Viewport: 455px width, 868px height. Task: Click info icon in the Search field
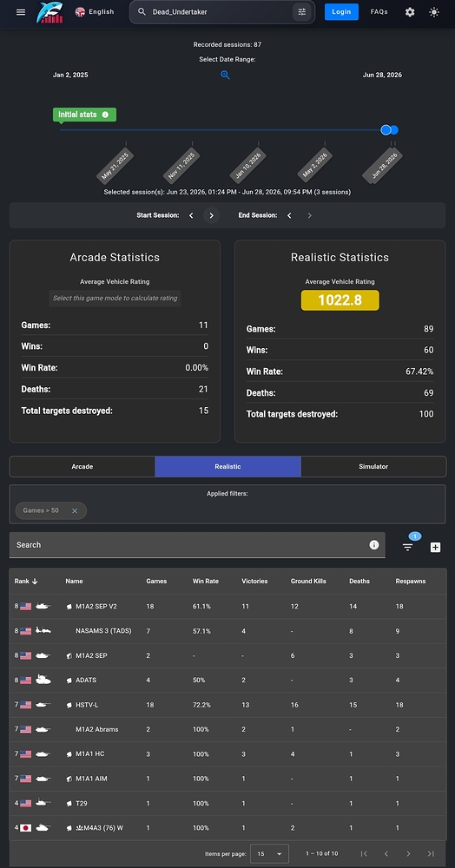coord(374,545)
